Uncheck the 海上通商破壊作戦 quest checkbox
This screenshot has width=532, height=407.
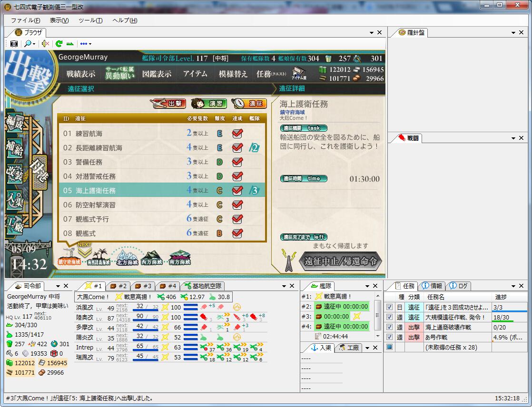pos(390,327)
